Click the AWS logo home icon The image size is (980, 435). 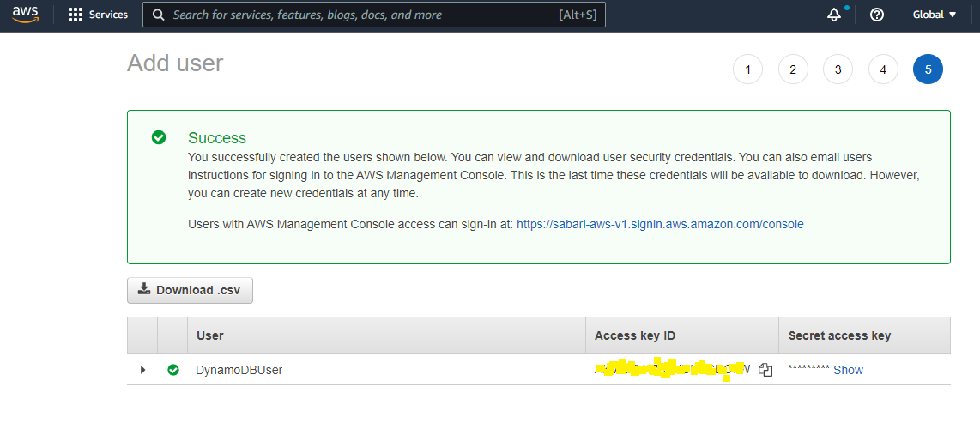(x=25, y=15)
